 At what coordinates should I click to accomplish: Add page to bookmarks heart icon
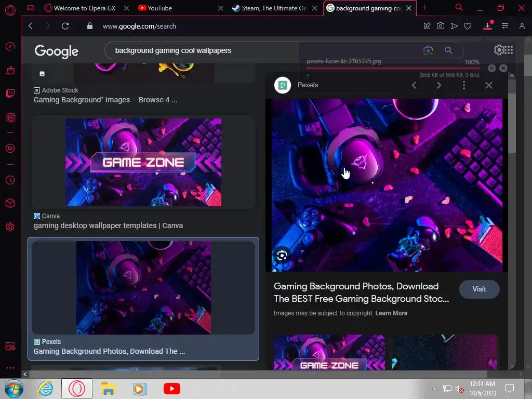468,26
